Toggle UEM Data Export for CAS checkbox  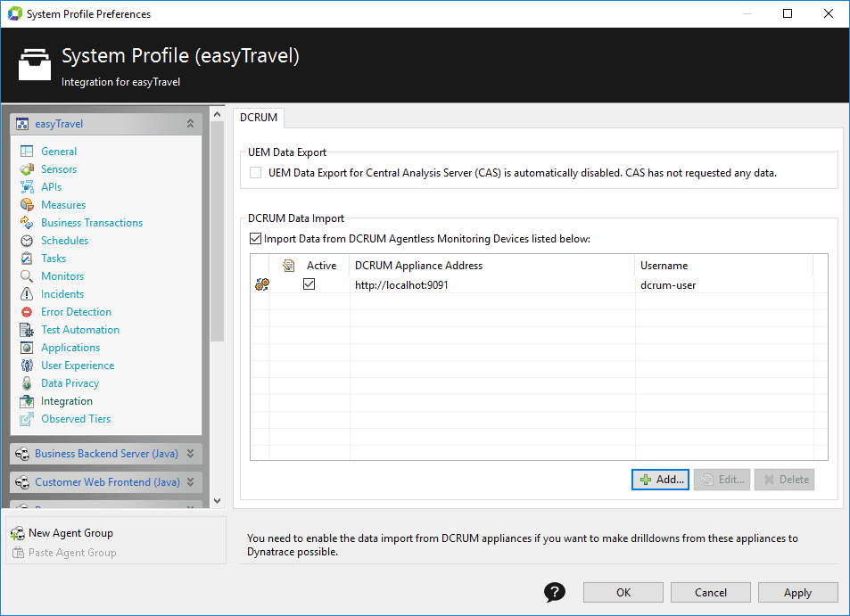point(255,173)
